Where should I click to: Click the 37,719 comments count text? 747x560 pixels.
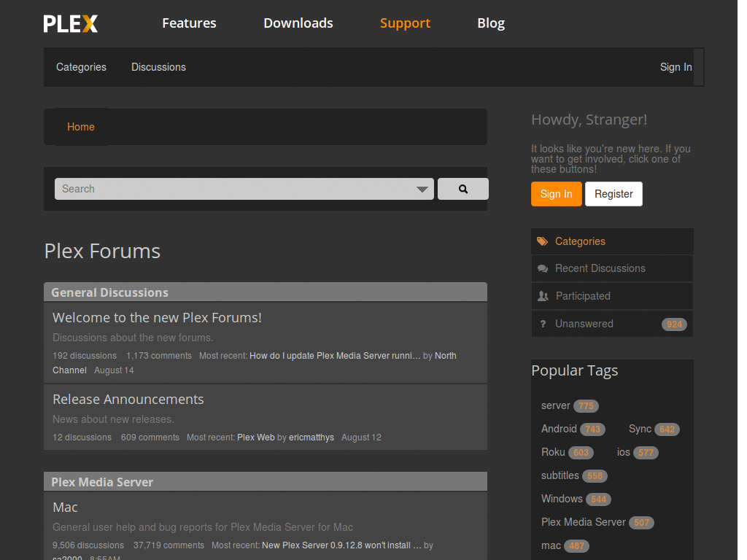(x=169, y=545)
